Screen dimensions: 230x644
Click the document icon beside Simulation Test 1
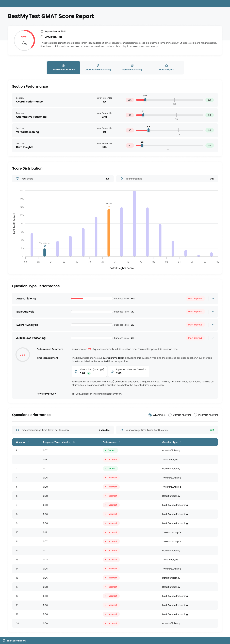pos(42,37)
